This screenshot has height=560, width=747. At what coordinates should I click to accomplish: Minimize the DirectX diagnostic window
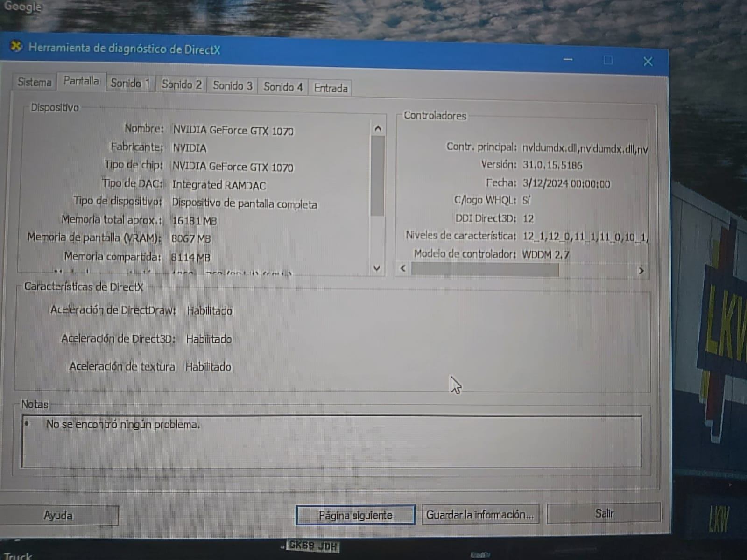coord(568,59)
